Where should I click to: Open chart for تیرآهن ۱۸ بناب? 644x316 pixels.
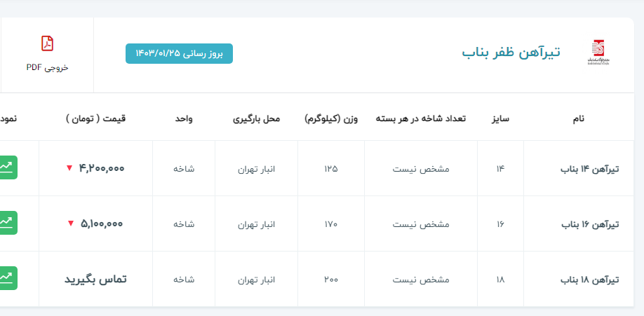6,278
